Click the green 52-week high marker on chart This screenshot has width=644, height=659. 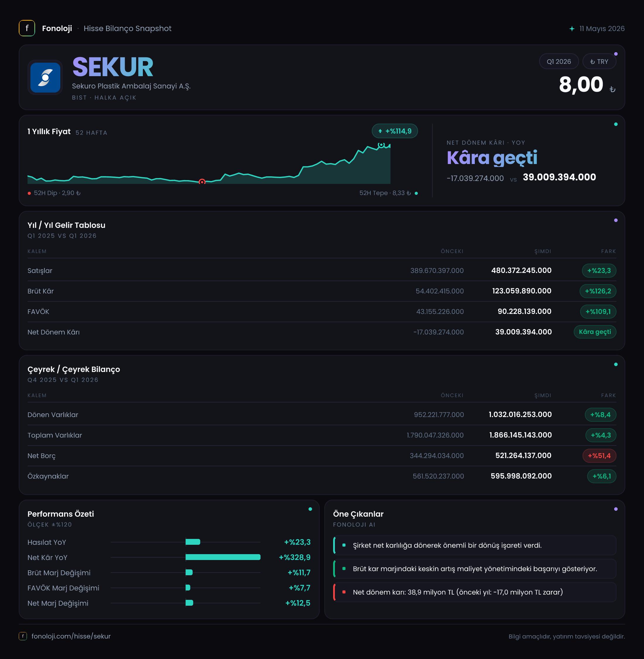[381, 145]
